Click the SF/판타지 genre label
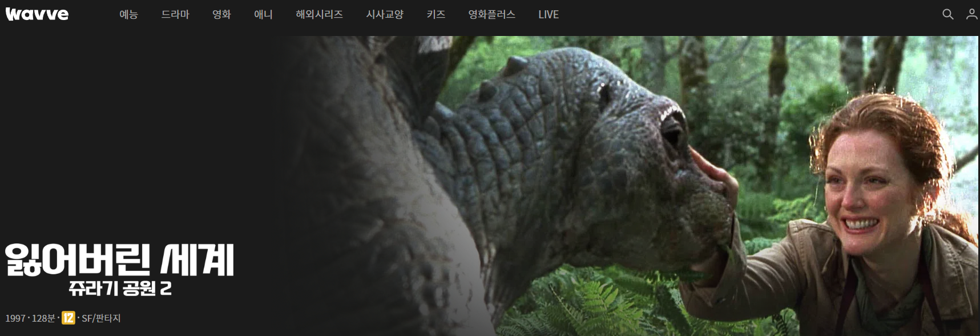 point(101,318)
